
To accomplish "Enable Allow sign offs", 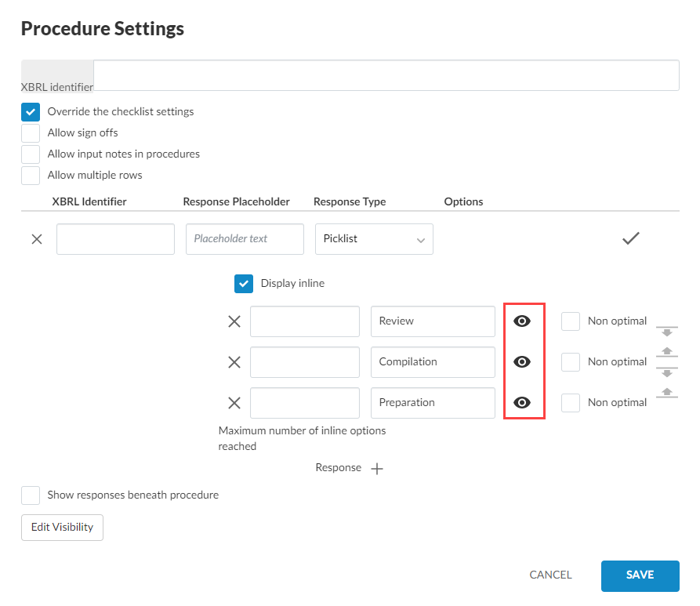I will click(31, 133).
